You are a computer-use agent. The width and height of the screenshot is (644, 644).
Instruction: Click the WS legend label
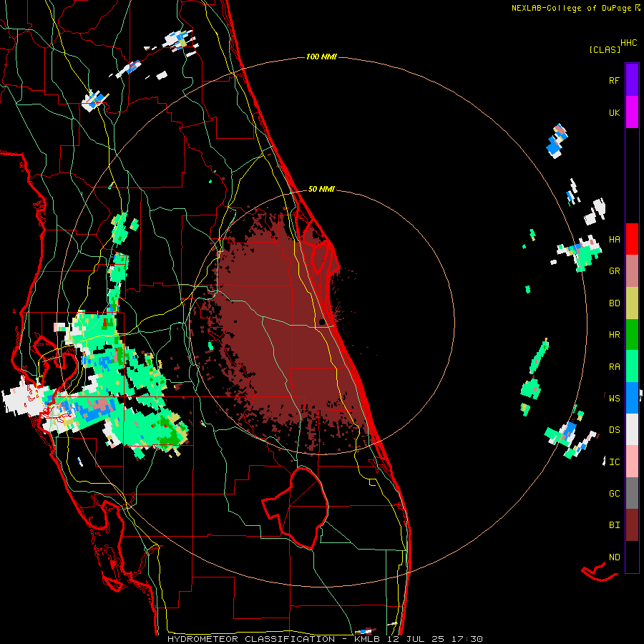tap(615, 398)
